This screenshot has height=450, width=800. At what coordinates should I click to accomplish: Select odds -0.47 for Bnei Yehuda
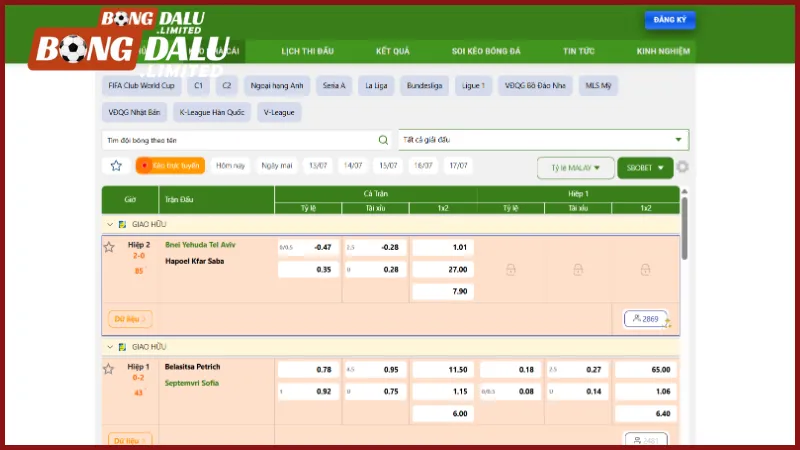[x=308, y=247]
